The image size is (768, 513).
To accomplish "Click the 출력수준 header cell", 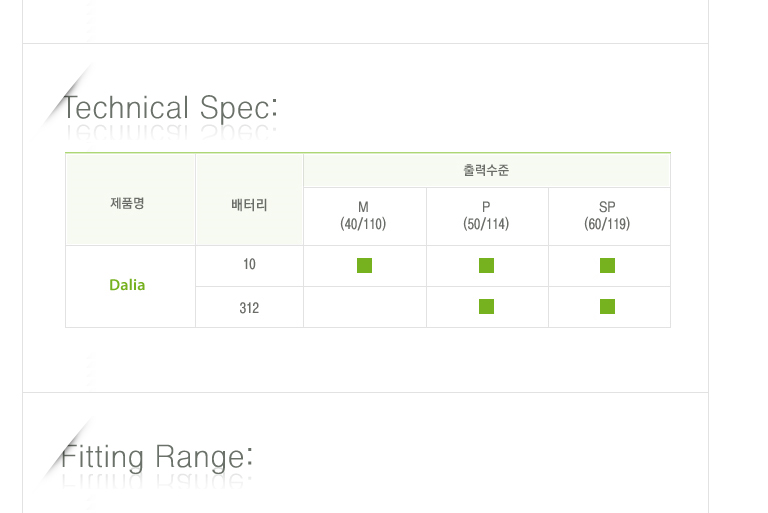I will tap(486, 171).
